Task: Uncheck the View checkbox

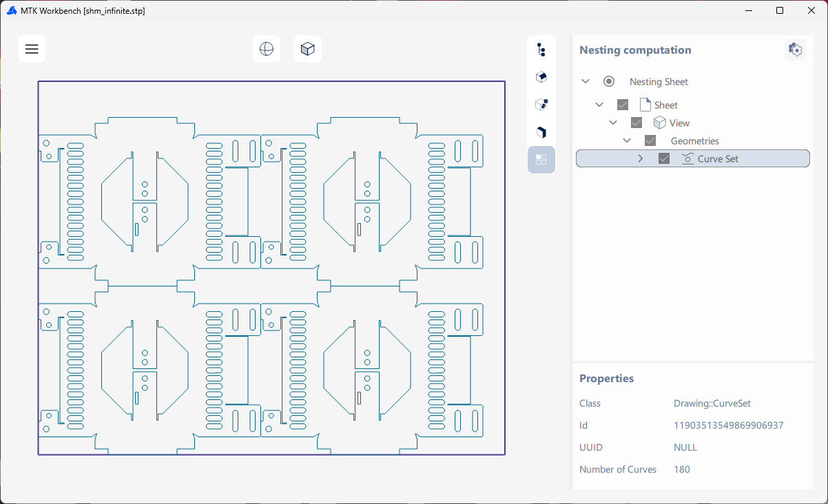Action: [636, 123]
